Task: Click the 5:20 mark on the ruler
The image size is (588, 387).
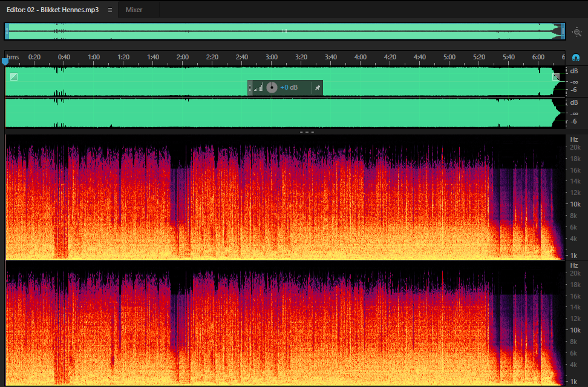Action: click(479, 57)
